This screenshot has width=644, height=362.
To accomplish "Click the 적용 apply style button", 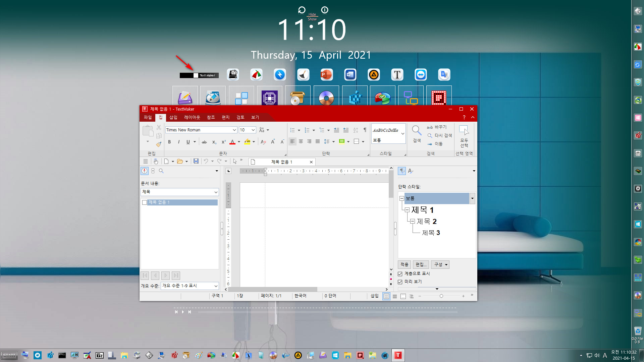I will [x=404, y=264].
